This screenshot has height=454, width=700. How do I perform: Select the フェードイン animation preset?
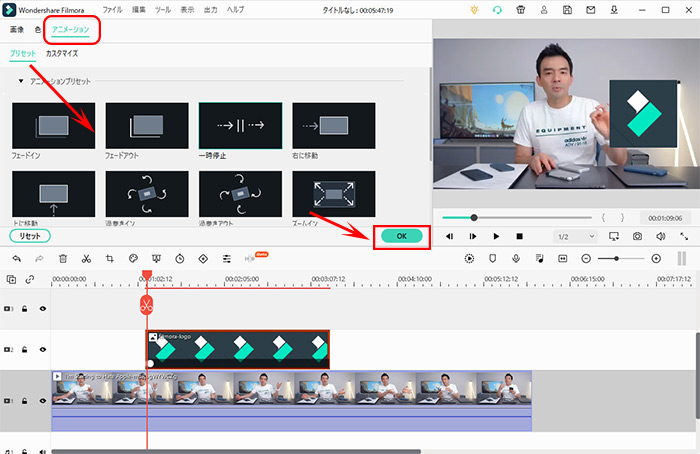point(54,125)
